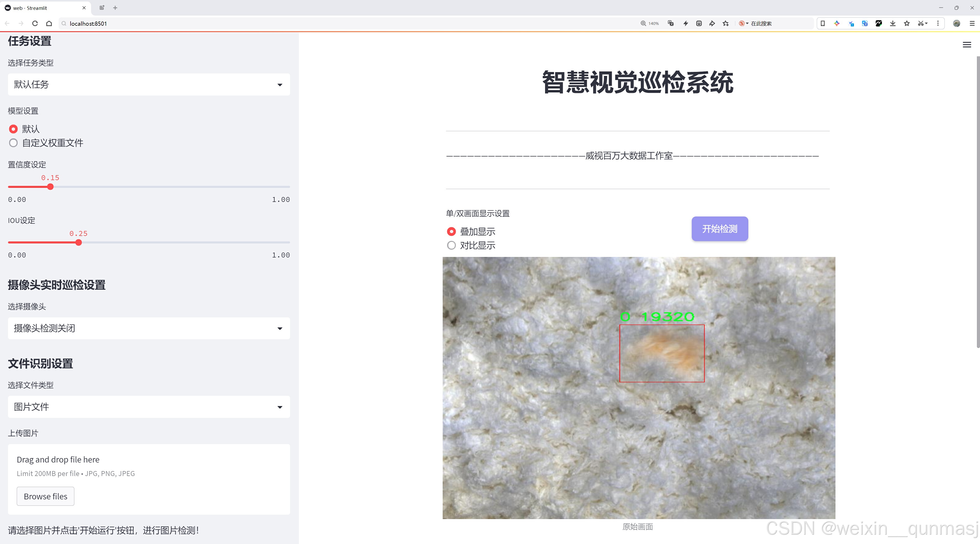Click the 开始检测 button
The width and height of the screenshot is (980, 544).
(x=719, y=229)
